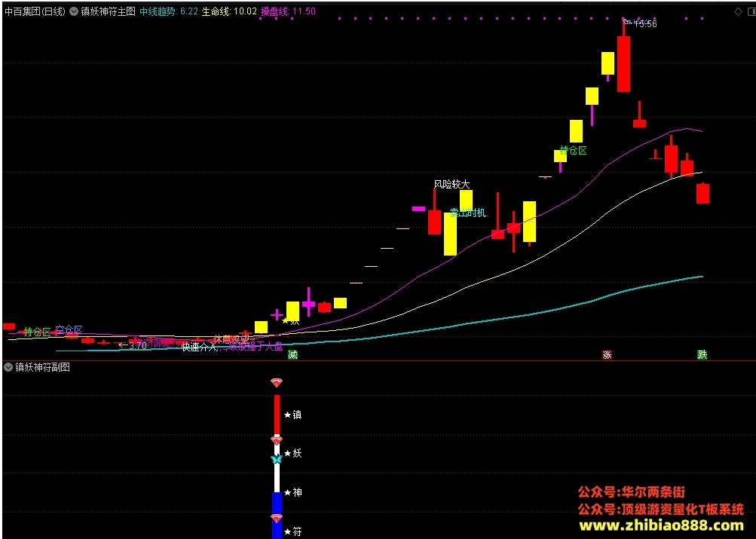The width and height of the screenshot is (756, 539).
Task: Click the small magenta bar left of 风险较大
Action: coord(418,209)
